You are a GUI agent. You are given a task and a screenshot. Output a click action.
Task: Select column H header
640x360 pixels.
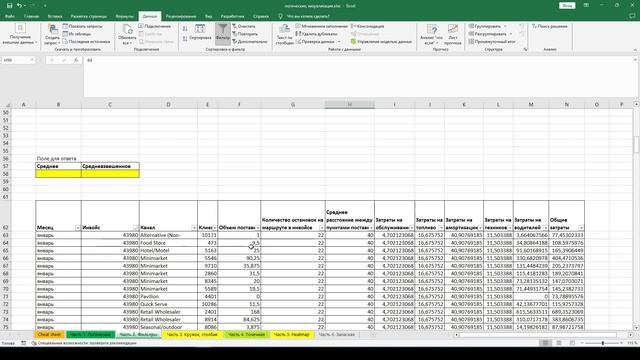point(349,104)
